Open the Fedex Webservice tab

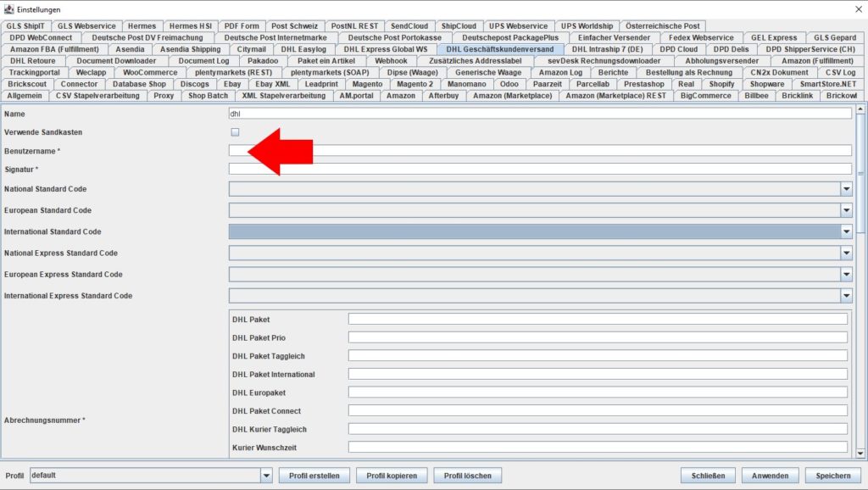pos(701,37)
